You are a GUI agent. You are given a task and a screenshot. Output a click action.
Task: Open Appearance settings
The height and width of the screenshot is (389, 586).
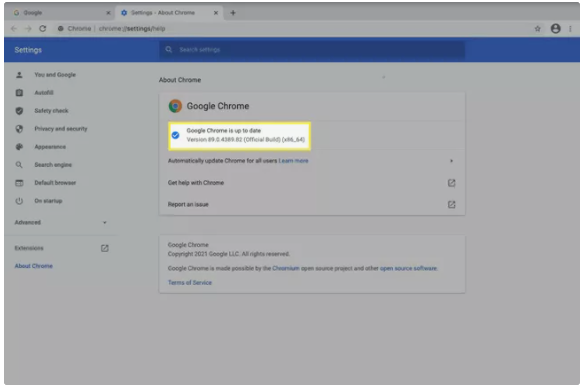(x=50, y=147)
